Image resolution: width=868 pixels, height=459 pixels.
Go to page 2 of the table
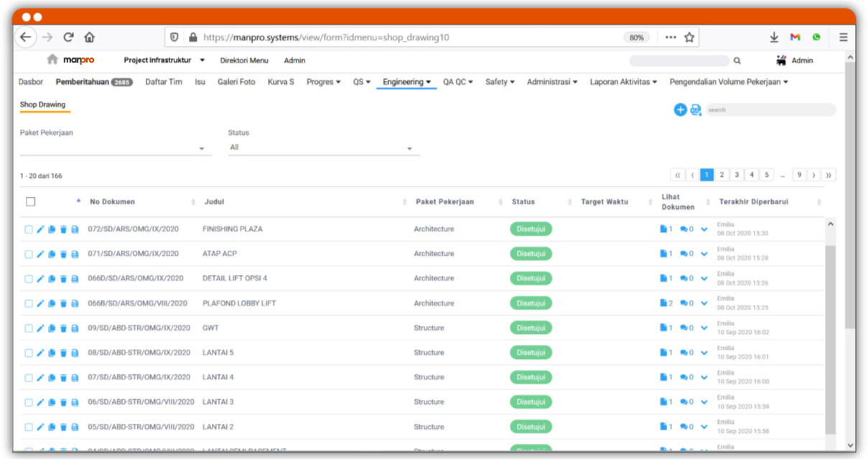(x=722, y=175)
